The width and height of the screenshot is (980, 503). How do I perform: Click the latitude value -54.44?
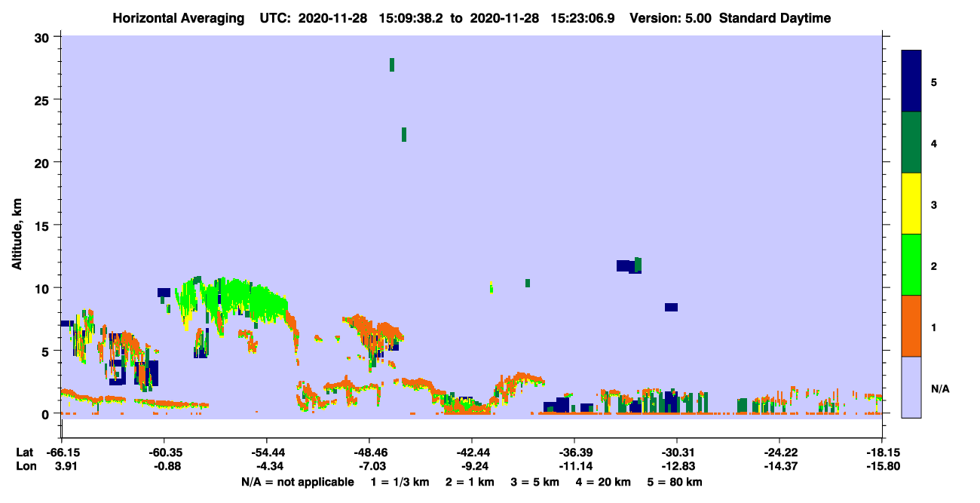[x=267, y=452]
